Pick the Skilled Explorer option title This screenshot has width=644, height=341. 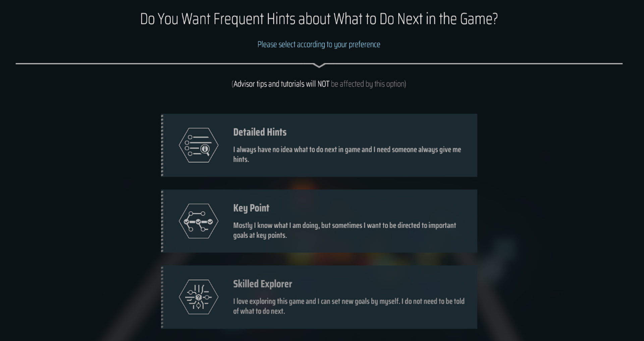(263, 284)
